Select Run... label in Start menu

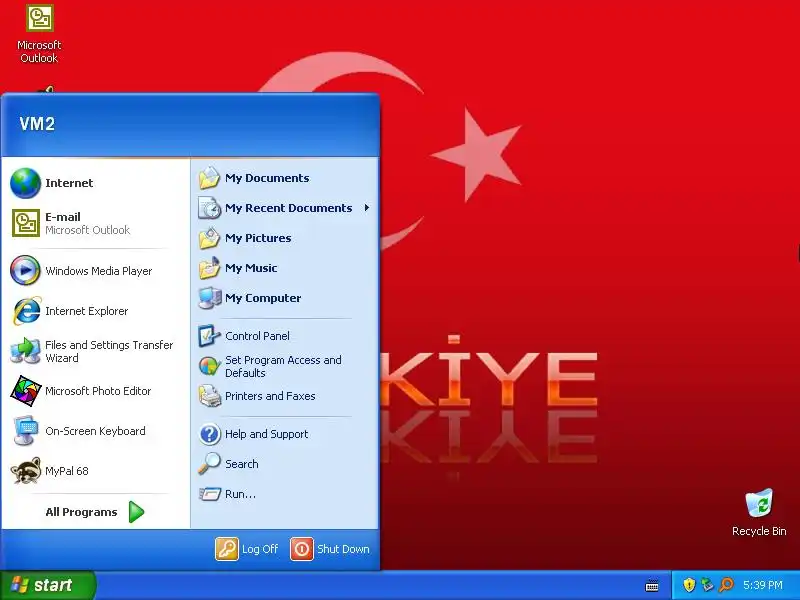[x=240, y=494]
